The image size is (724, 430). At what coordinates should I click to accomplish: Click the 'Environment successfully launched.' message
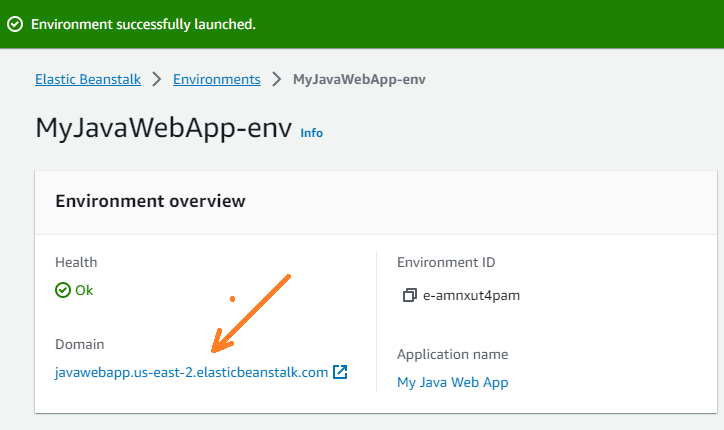(x=143, y=24)
